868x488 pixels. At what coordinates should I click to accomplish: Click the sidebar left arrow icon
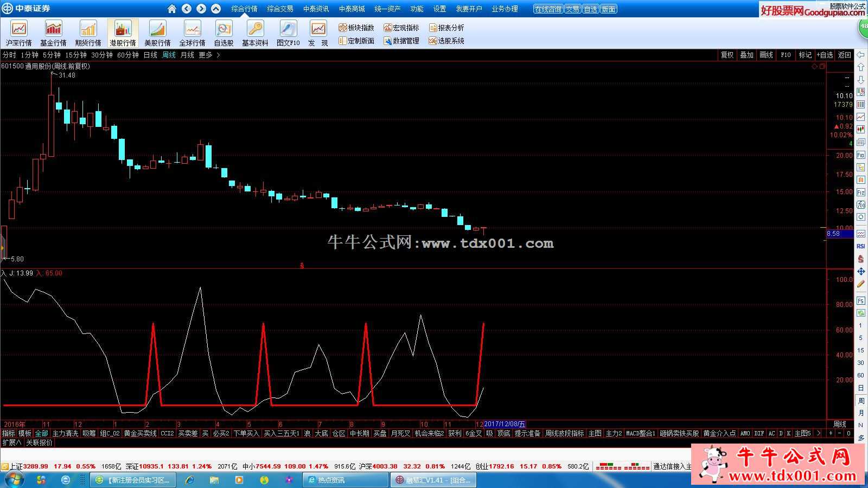coord(861,55)
